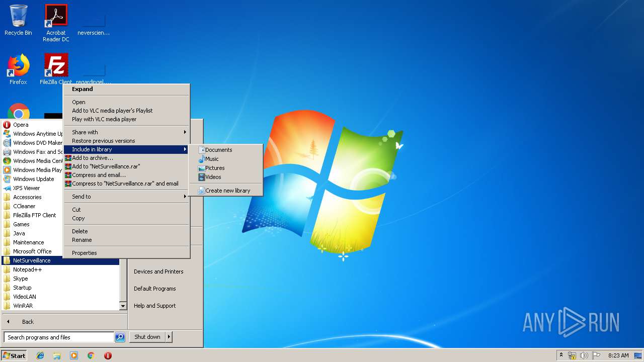Select Add to VLC media player's Playlist
This screenshot has height=362, width=644.
126,111
